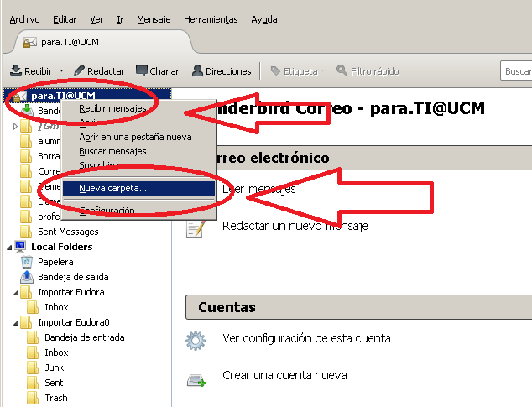This screenshot has height=407, width=532.
Task: Click the Local Folders computer icon
Action: 20,247
